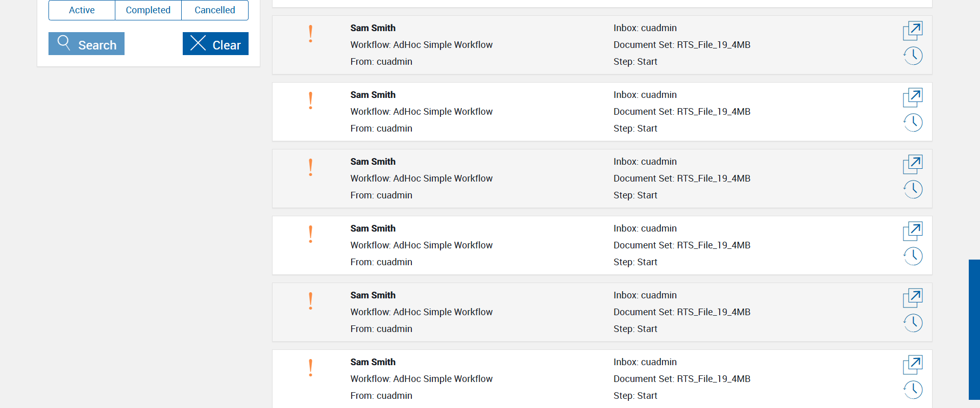View history of the first workflow row
Viewport: 980px width, 408px height.
pos(913,56)
